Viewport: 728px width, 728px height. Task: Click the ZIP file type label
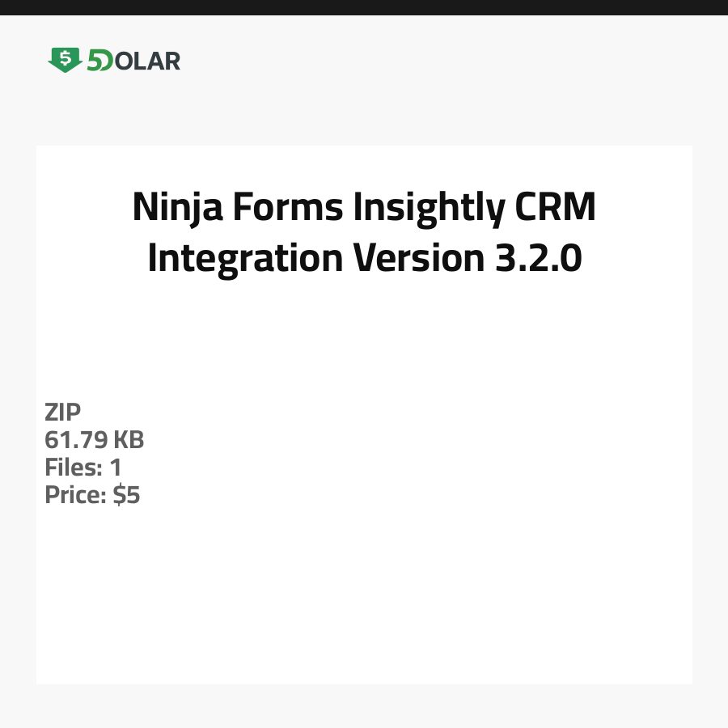click(x=63, y=413)
